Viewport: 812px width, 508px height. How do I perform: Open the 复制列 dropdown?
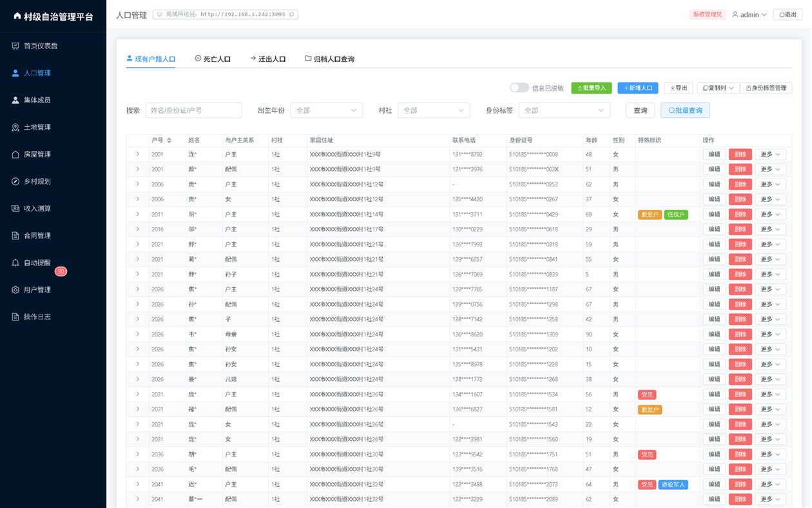pos(719,88)
